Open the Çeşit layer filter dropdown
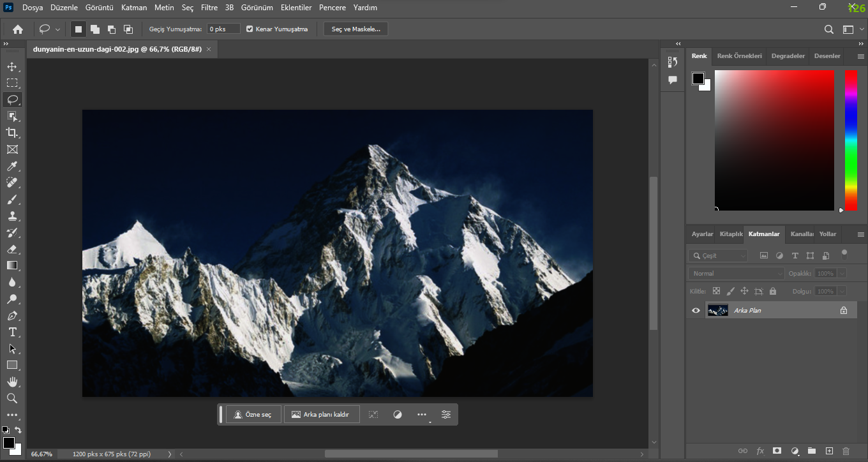This screenshot has width=868, height=462. [x=718, y=255]
